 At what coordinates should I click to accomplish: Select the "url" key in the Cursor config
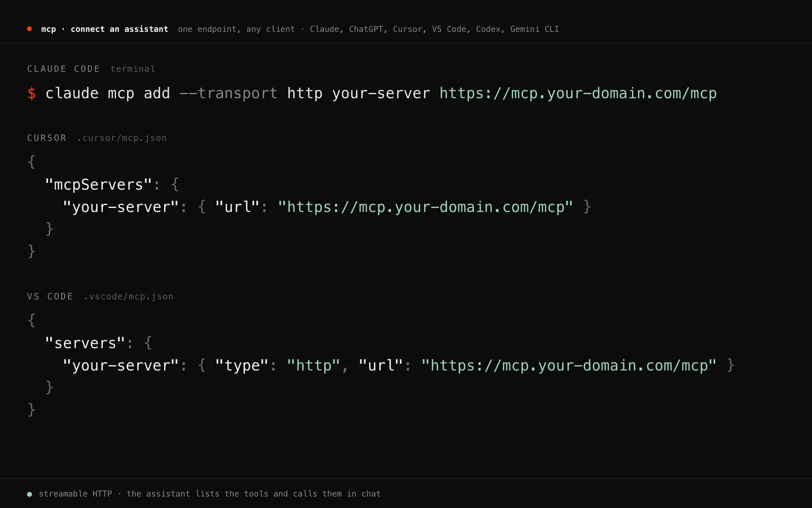[238, 207]
